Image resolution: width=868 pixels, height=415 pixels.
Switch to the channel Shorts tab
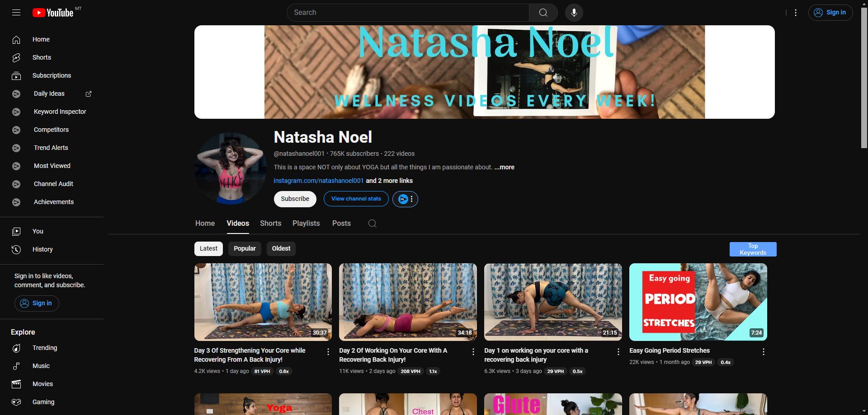(x=270, y=224)
